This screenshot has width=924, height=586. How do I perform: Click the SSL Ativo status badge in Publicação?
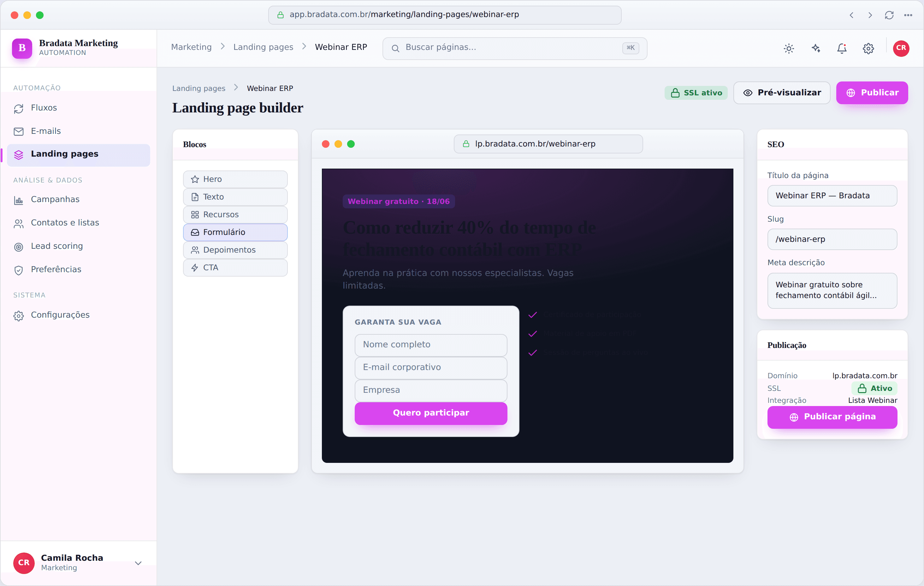tap(874, 389)
